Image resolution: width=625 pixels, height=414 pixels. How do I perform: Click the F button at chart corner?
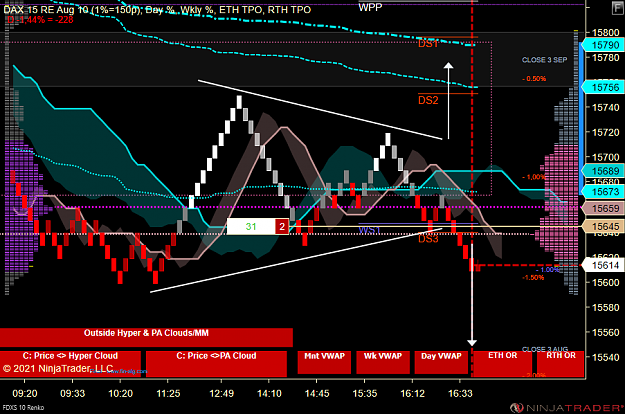618,8
